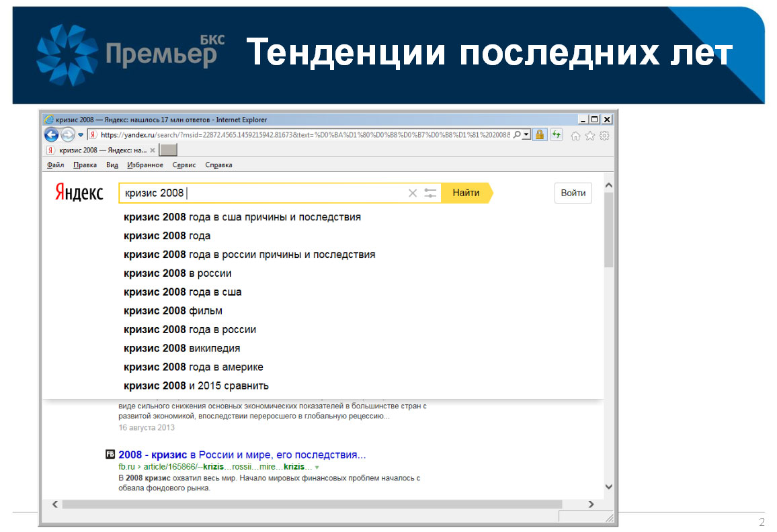Clear the search field with X
The width and height of the screenshot is (777, 532).
pyautogui.click(x=413, y=193)
